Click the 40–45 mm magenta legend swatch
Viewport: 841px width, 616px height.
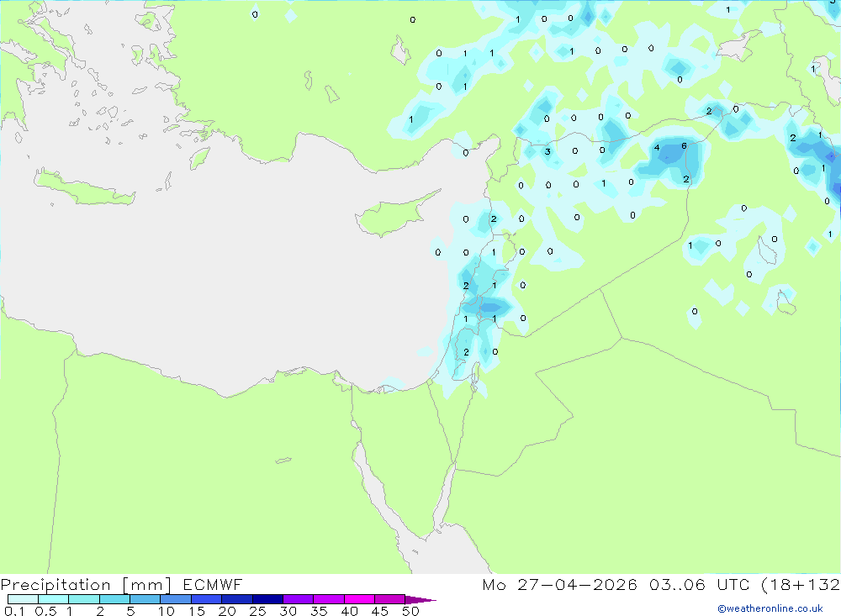click(x=360, y=599)
